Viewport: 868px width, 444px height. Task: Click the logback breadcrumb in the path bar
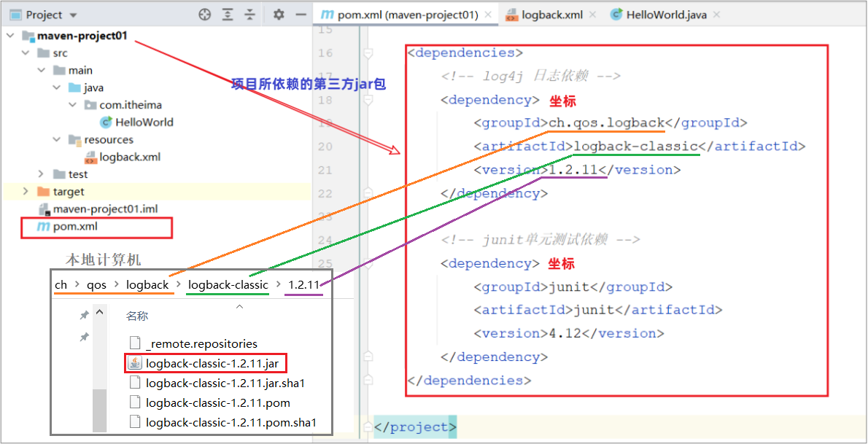pyautogui.click(x=148, y=284)
